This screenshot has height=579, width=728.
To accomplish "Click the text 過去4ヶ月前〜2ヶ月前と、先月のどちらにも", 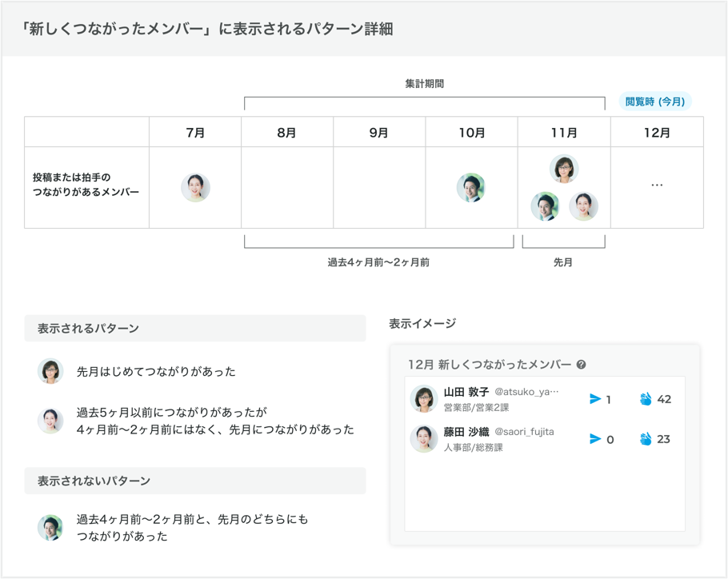I will click(192, 519).
